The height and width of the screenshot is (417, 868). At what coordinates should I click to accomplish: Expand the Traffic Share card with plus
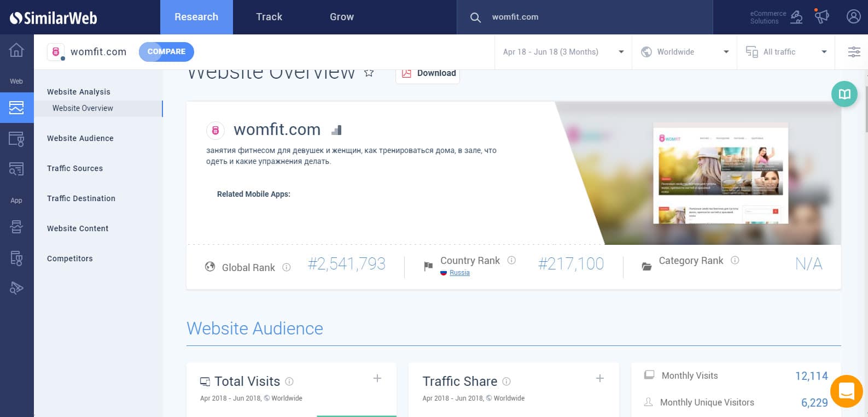(x=600, y=378)
